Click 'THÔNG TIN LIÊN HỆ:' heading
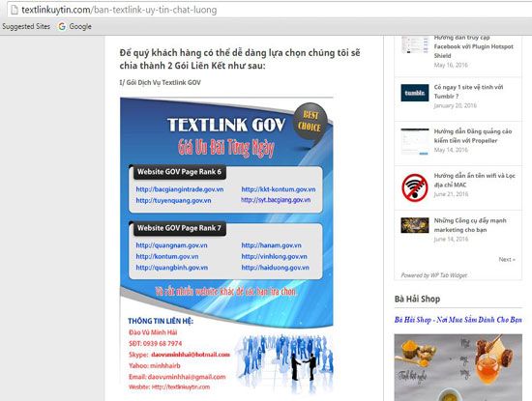532x401 pixels. 161,321
